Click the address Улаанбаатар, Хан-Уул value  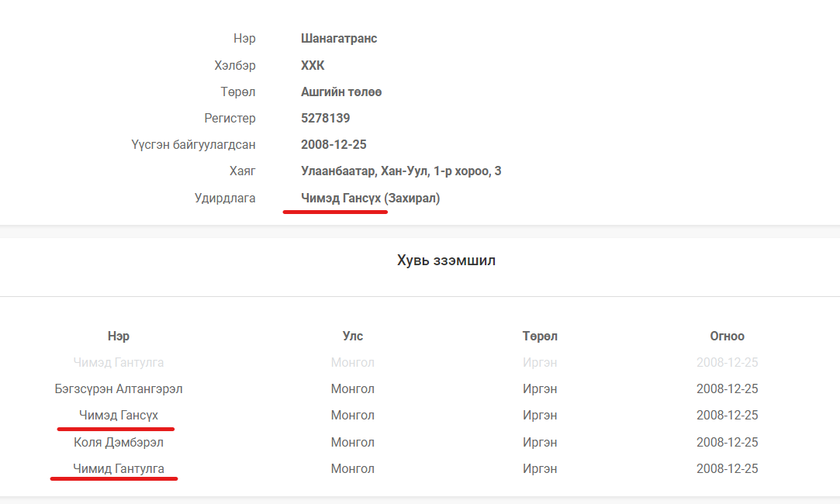[x=400, y=171]
